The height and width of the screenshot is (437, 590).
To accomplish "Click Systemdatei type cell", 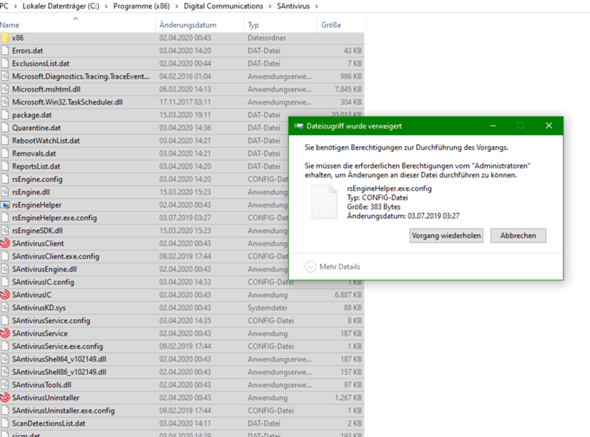I will (267, 308).
